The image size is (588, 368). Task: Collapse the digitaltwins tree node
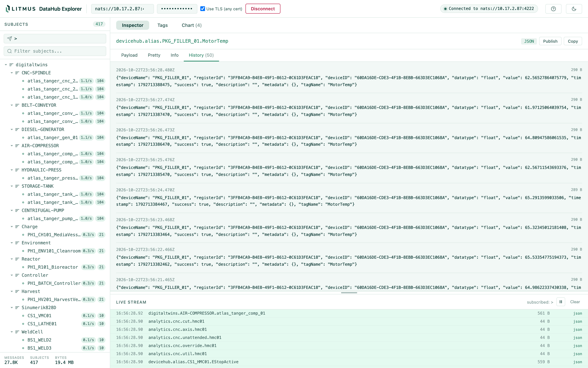[x=6, y=65]
